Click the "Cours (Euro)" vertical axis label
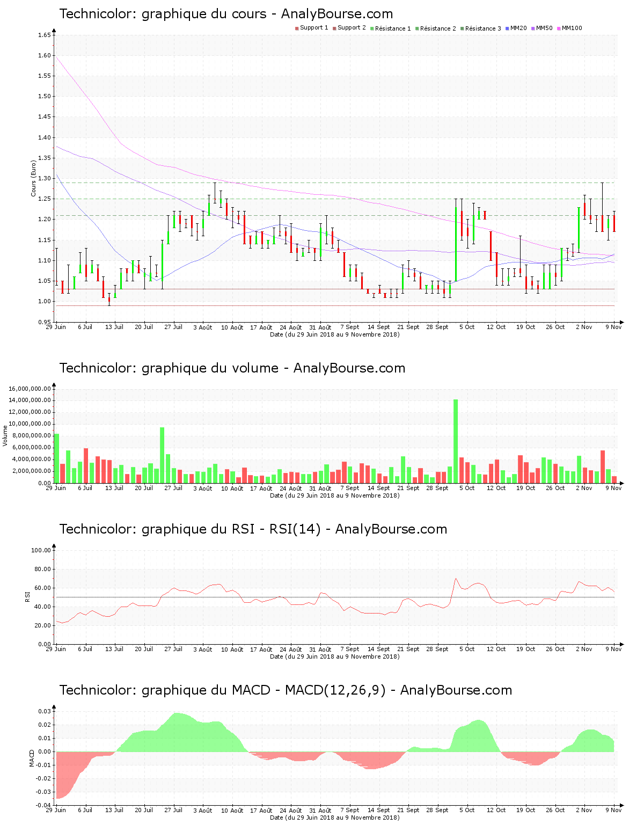 tap(33, 178)
